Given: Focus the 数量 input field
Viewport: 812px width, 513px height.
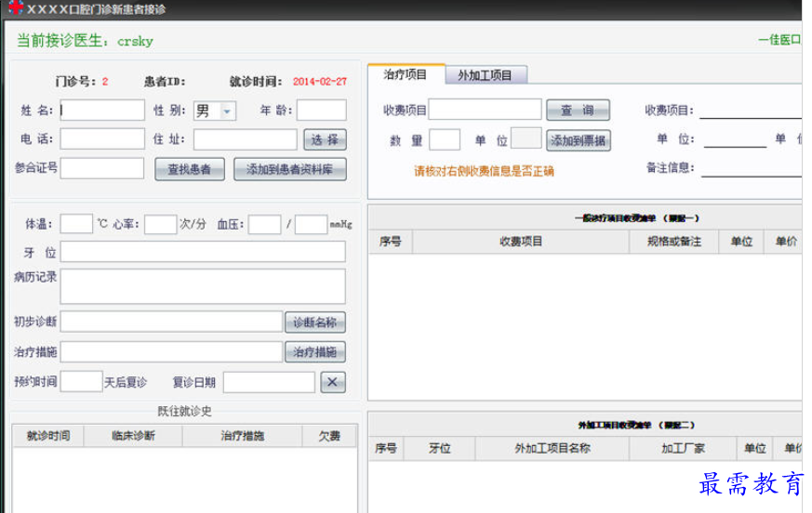Looking at the screenshot, I should [445, 139].
